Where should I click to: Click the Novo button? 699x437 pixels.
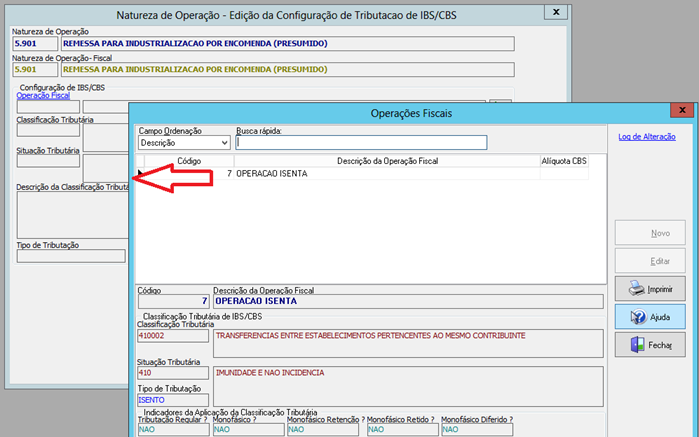649,233
